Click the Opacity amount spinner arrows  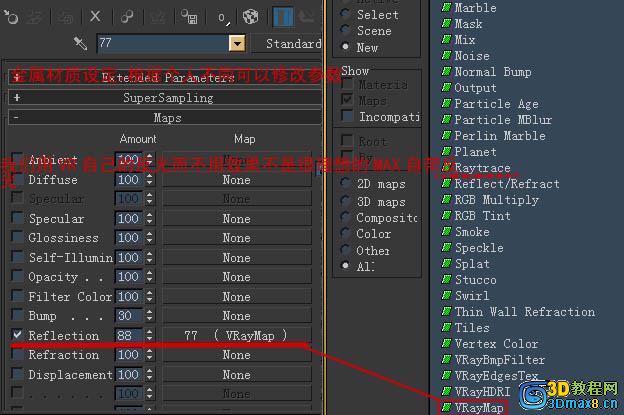(x=149, y=277)
